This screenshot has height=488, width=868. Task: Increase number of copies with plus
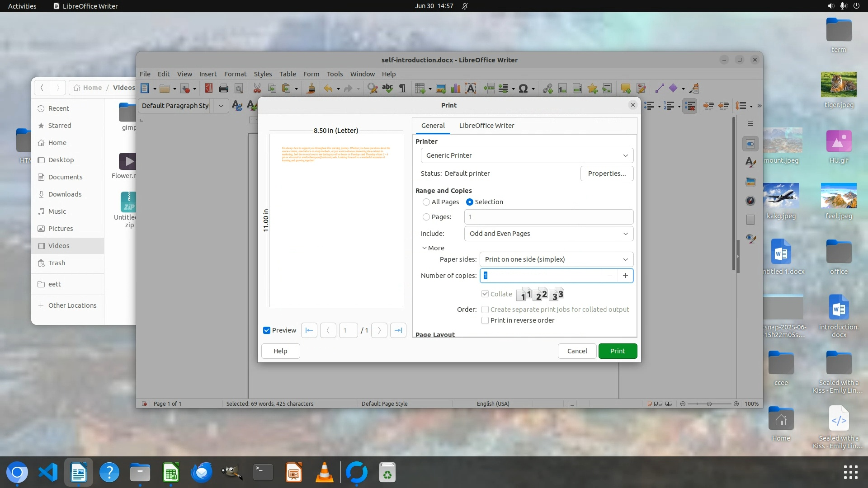click(625, 276)
